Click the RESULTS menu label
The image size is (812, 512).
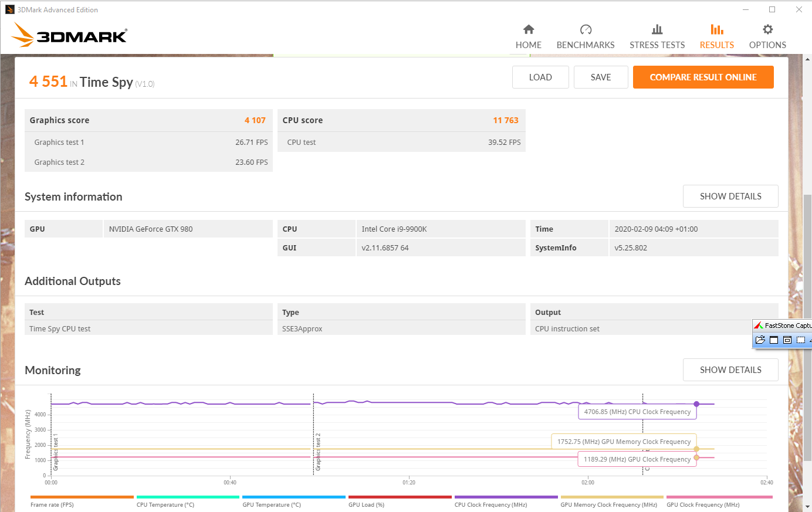pyautogui.click(x=717, y=45)
